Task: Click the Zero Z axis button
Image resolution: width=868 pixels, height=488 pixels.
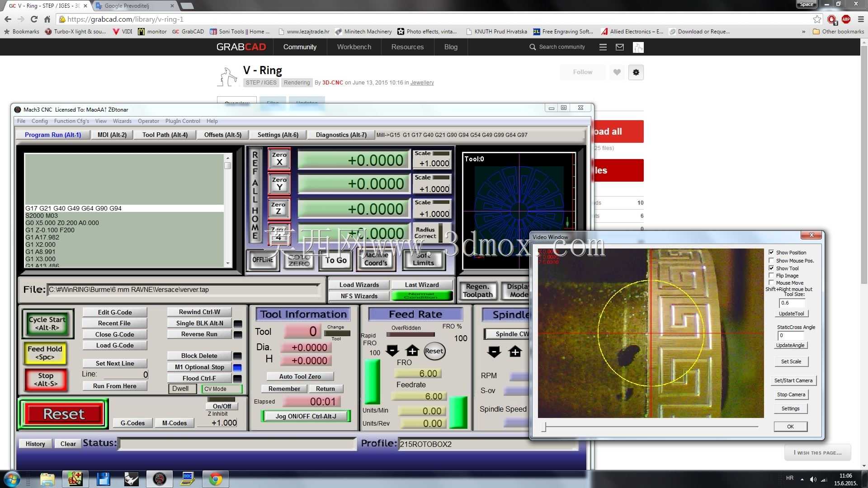Action: 279,208
